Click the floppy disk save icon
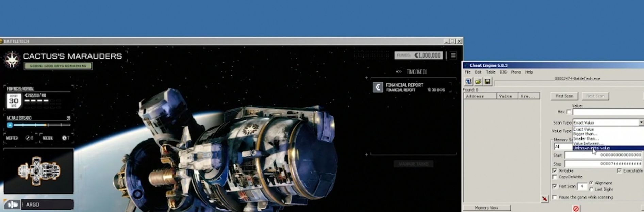Screen dimensions: 644x212 (488, 82)
